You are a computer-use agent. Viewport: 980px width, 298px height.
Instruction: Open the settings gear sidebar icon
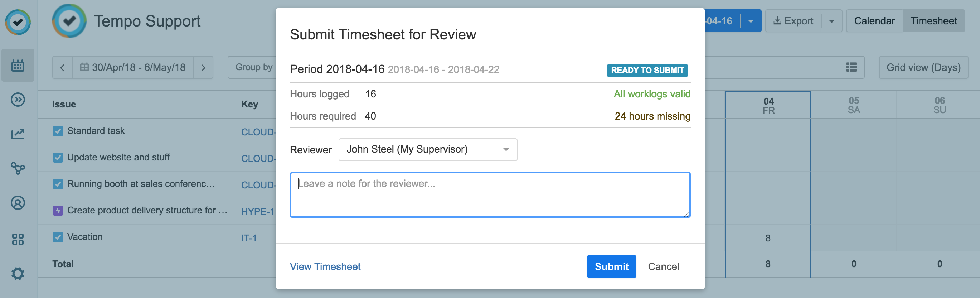click(18, 273)
